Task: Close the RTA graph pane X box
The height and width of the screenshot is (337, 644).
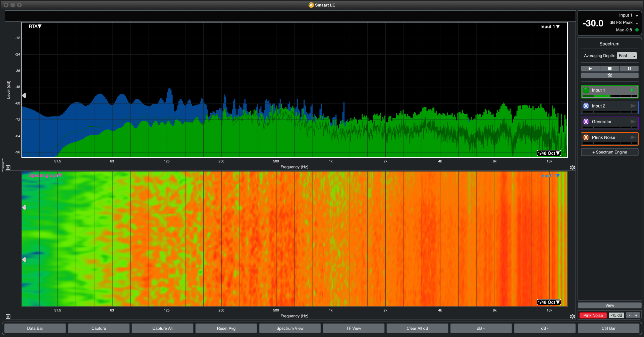Action: tap(8, 167)
